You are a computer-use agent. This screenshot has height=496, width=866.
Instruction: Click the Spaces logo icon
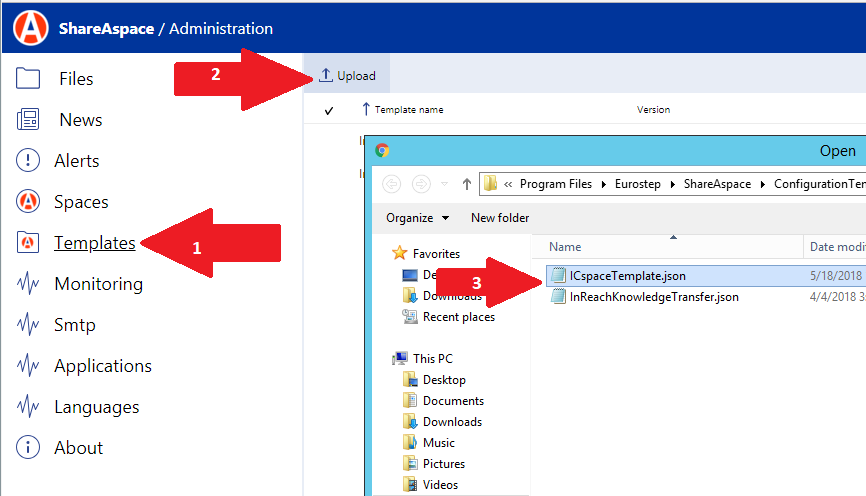point(28,201)
